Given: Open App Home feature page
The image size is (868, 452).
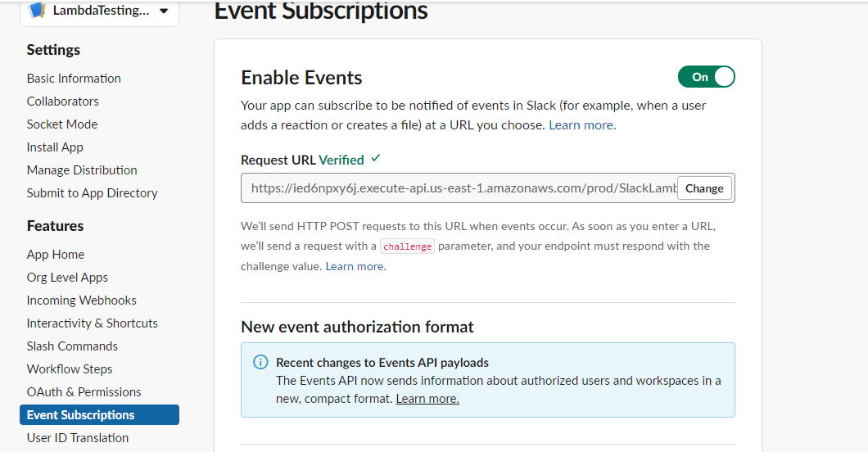Looking at the screenshot, I should click(x=55, y=255).
